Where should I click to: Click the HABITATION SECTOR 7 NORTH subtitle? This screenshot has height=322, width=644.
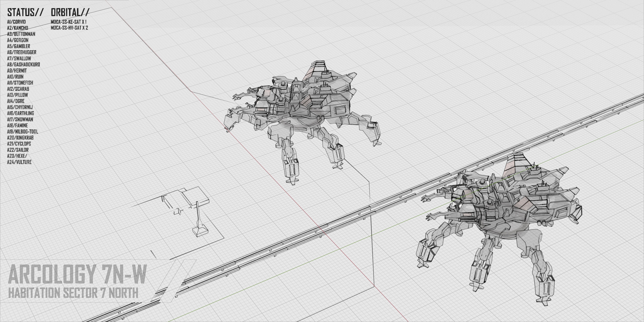click(x=73, y=293)
